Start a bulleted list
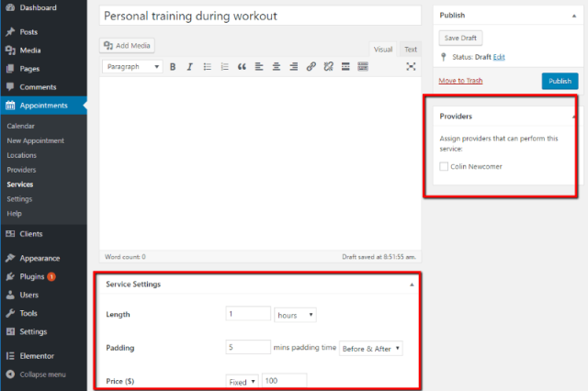 point(207,67)
